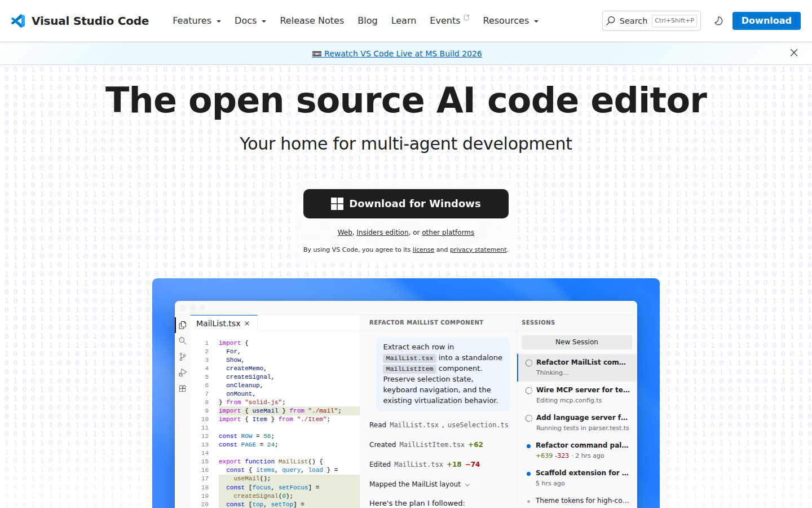Focus the Search input field
The image size is (812, 508).
coord(651,21)
